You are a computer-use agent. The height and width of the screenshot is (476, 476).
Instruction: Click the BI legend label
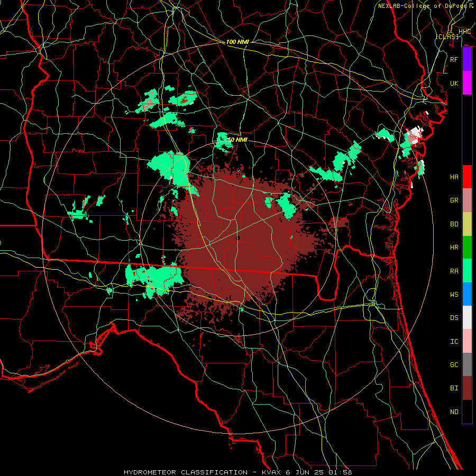[x=454, y=388]
